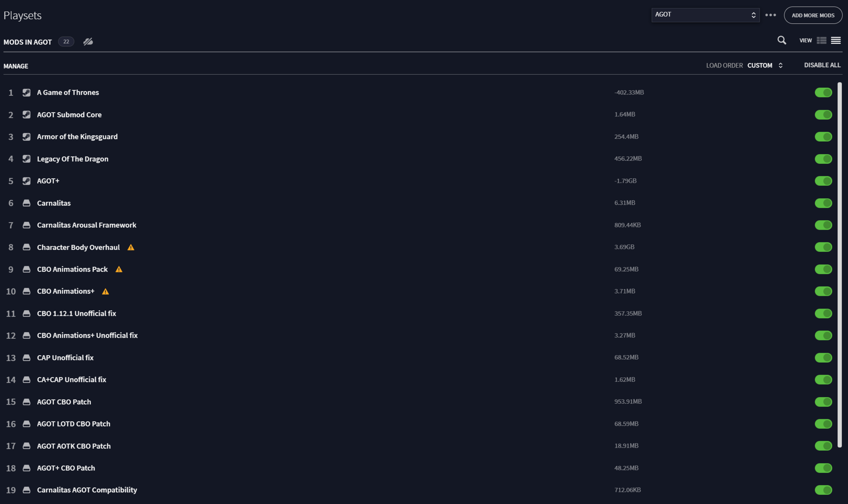
Task: Click the Carnalitas AGOT Compatibility mod name
Action: 87,490
